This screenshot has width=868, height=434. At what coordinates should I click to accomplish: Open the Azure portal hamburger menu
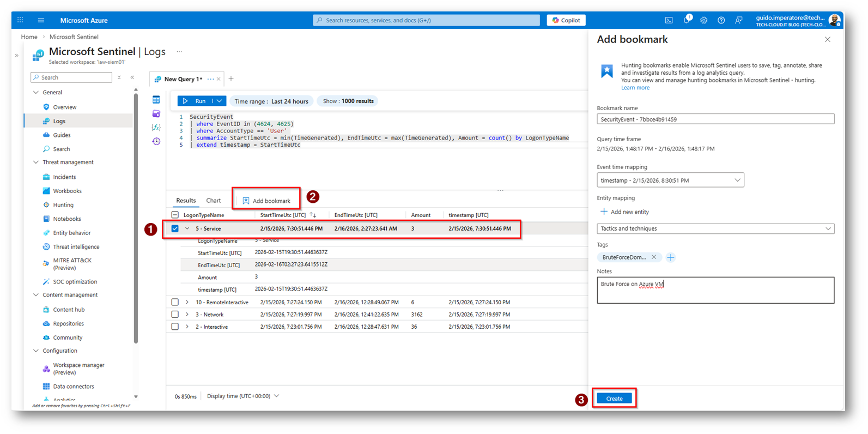coord(41,20)
